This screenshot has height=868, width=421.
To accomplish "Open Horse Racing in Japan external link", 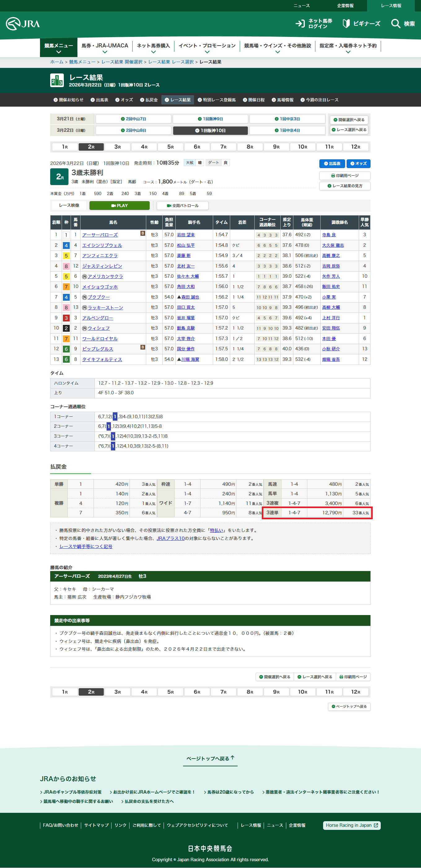I will [x=351, y=825].
